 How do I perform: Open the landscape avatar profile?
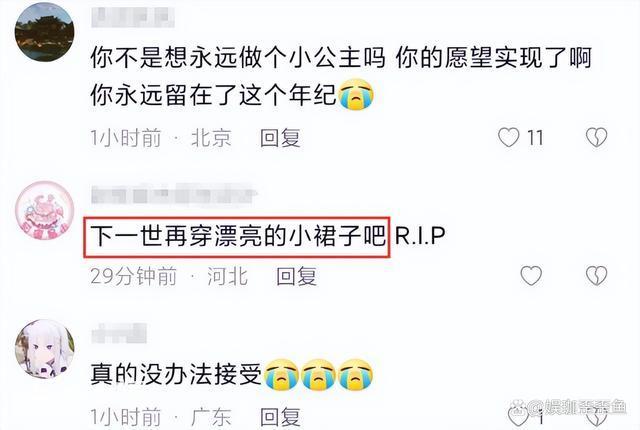(x=44, y=32)
